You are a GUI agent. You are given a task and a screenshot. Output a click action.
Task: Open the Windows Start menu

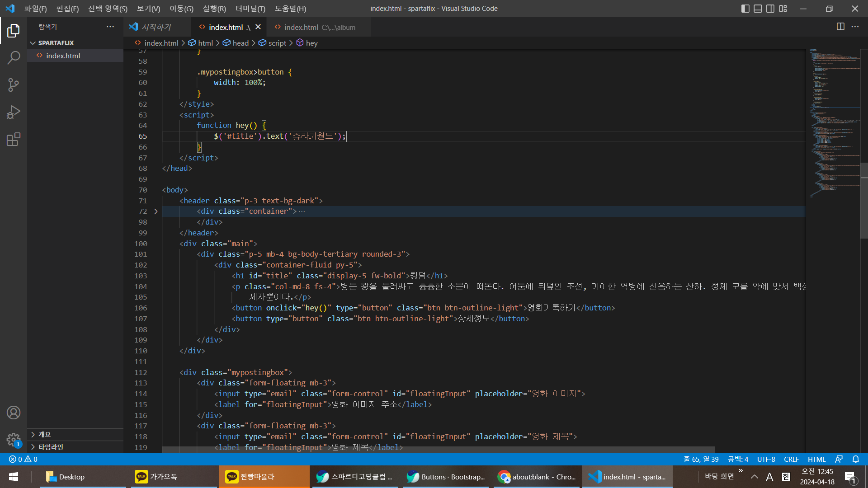pyautogui.click(x=14, y=477)
